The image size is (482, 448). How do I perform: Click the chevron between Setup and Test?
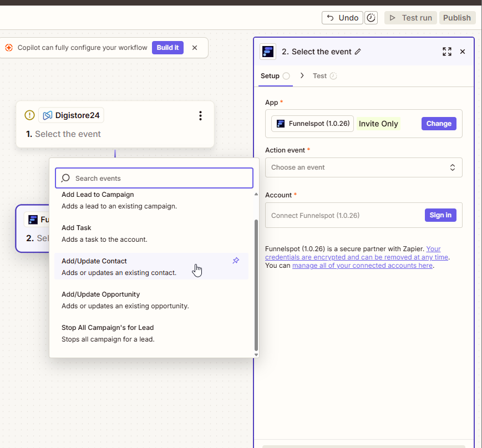click(x=302, y=75)
